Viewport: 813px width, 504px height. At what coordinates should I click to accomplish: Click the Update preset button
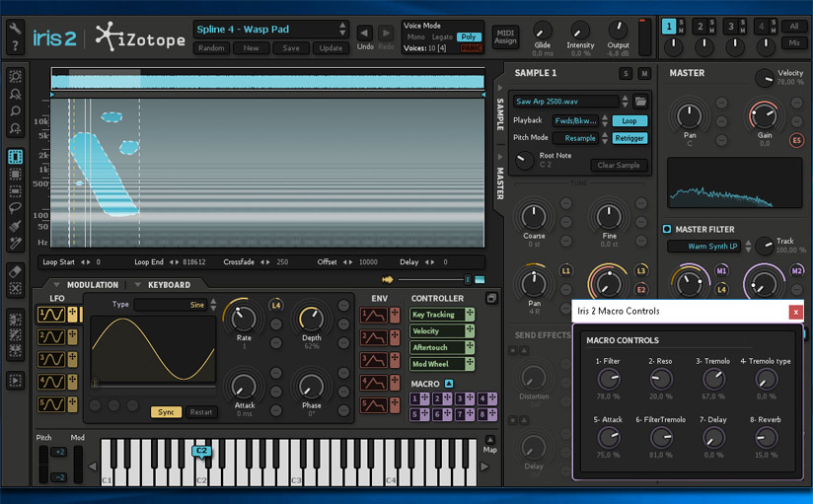(331, 47)
